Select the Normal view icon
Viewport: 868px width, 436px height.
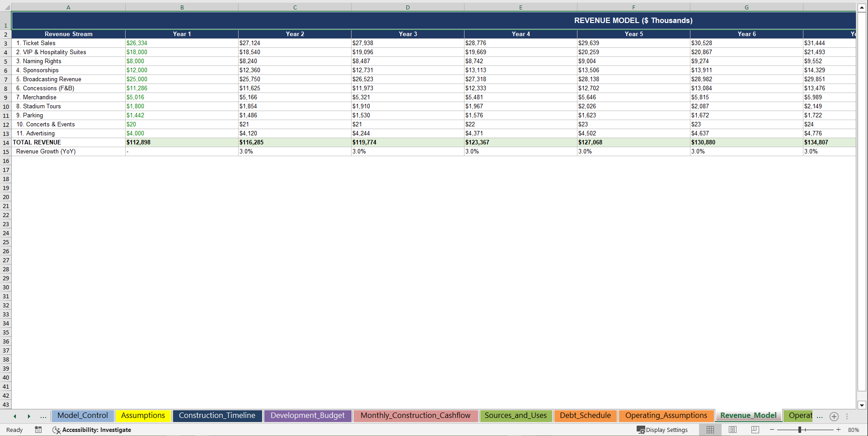coord(710,430)
